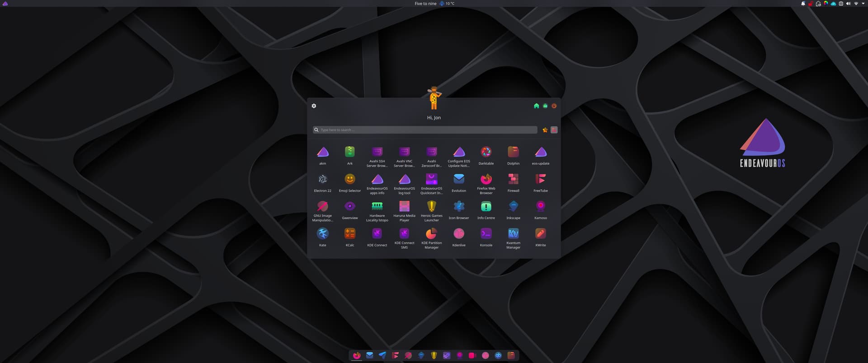This screenshot has width=868, height=363.
Task: Toggle the all-apps view button
Action: 554,130
